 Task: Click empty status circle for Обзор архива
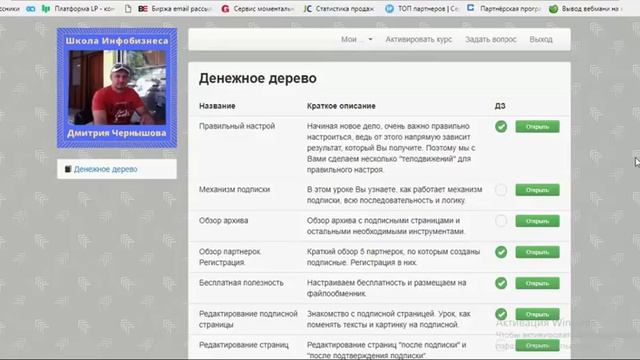(501, 221)
